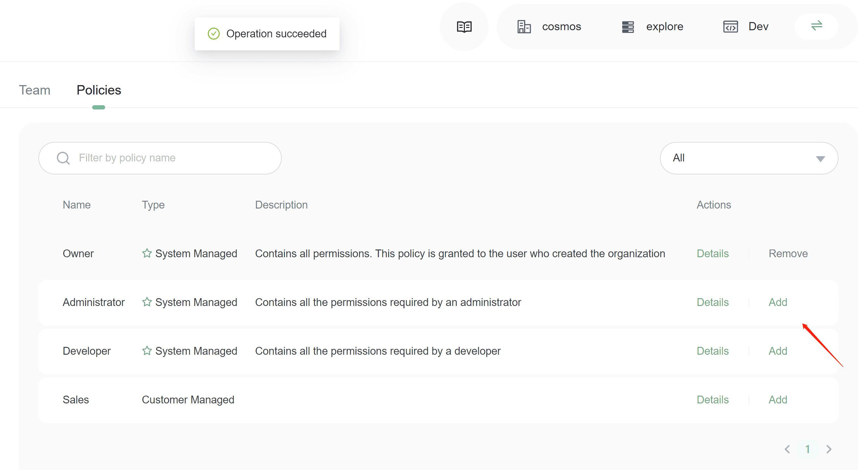
Task: Click the search magnifier icon
Action: coord(63,158)
